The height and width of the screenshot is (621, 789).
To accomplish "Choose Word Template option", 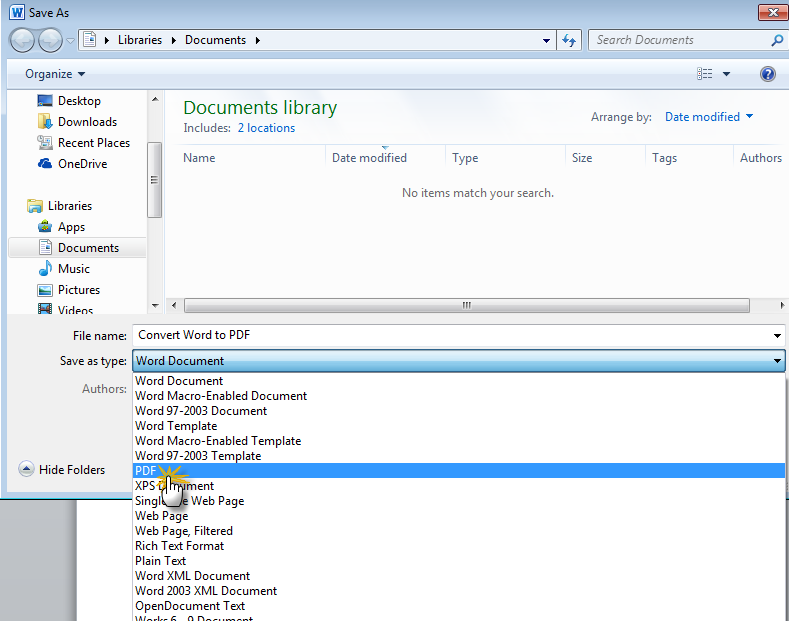I will [459, 426].
